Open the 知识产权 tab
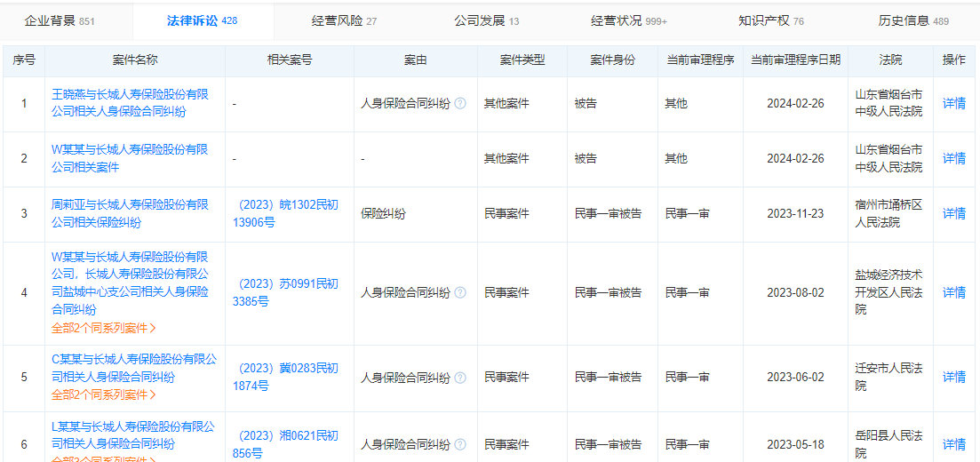The image size is (980, 462). (x=771, y=21)
